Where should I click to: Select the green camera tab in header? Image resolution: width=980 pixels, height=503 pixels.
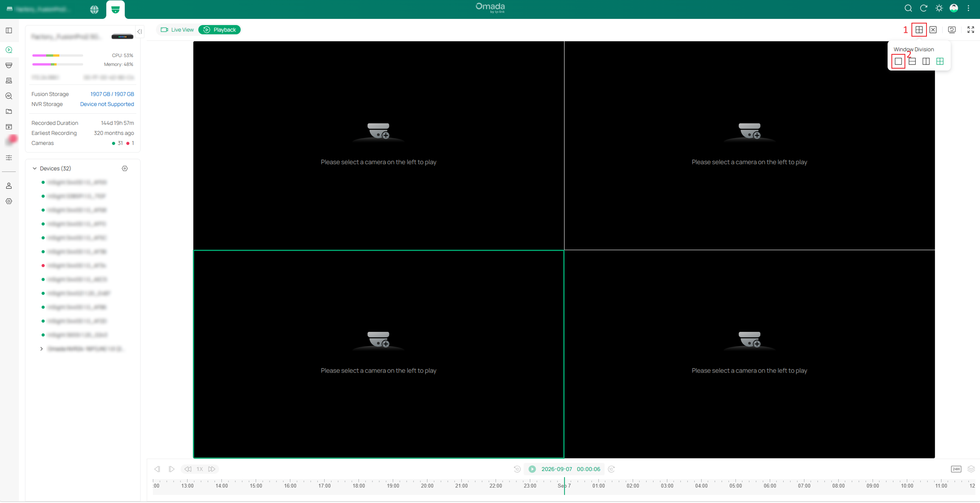(115, 10)
